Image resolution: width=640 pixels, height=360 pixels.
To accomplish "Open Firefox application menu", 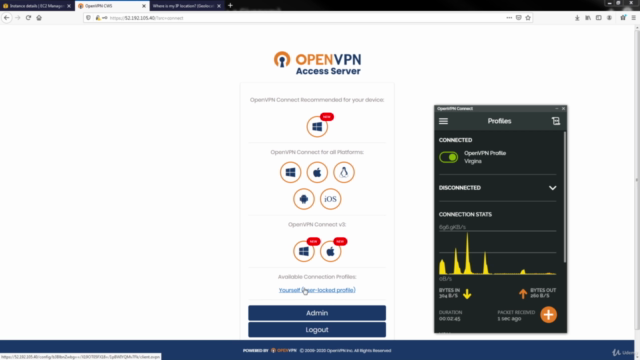I will (633, 18).
